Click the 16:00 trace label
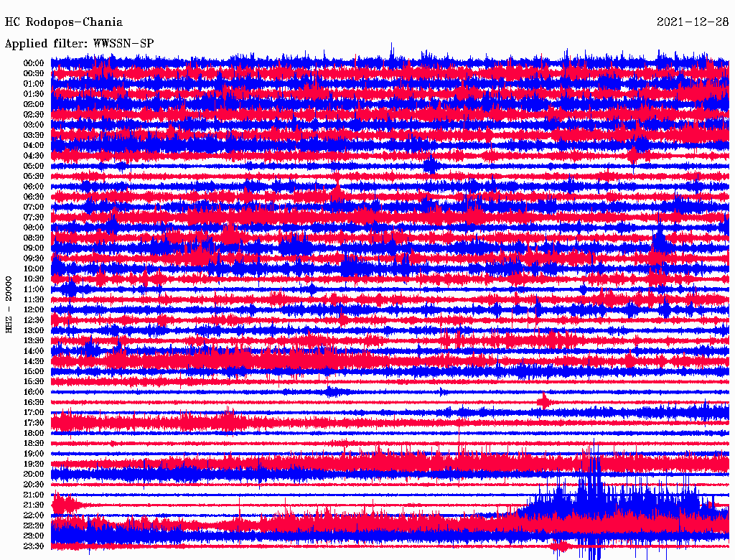The height and width of the screenshot is (560, 735). tap(34, 391)
